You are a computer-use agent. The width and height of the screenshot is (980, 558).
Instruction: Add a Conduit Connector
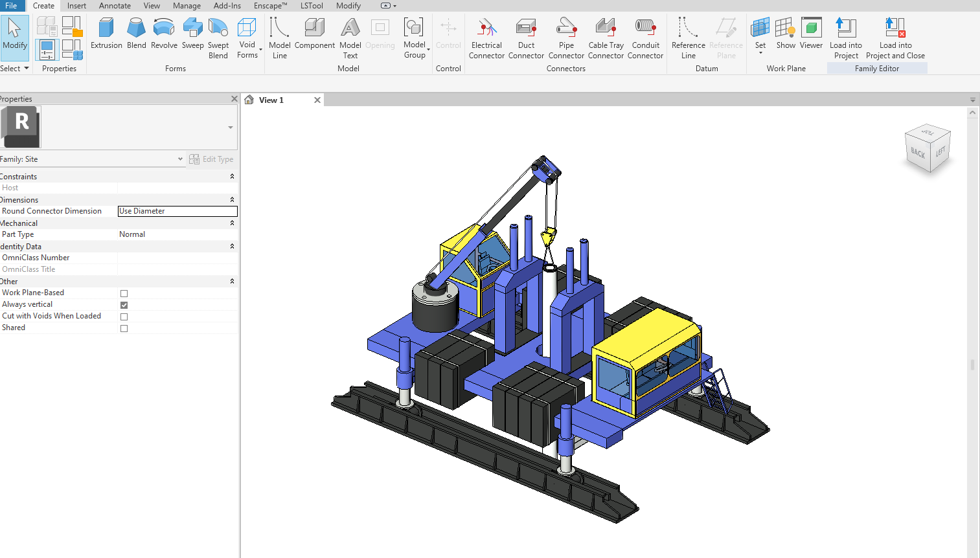click(x=645, y=39)
